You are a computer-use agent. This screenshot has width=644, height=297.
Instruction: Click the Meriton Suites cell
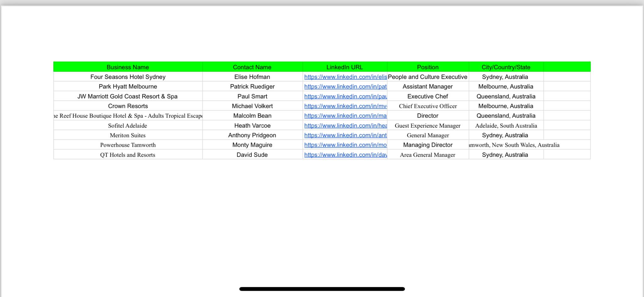128,135
